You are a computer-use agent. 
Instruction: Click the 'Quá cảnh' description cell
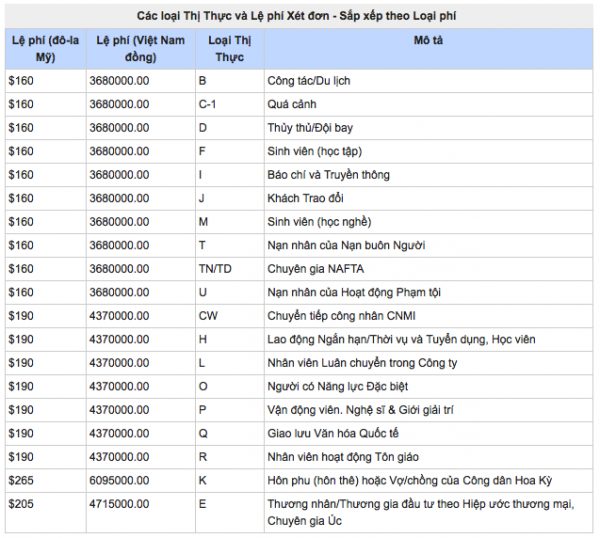pos(429,104)
